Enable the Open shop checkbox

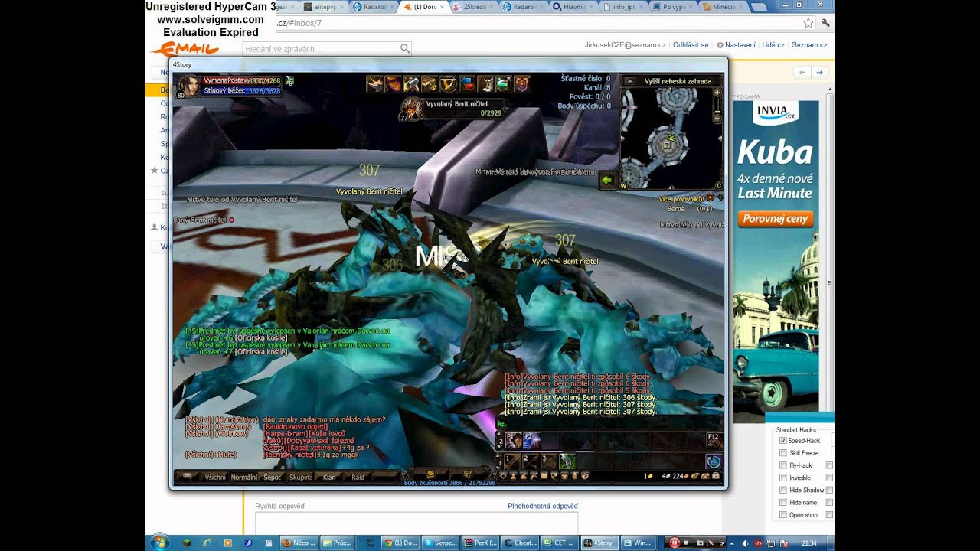click(x=783, y=515)
